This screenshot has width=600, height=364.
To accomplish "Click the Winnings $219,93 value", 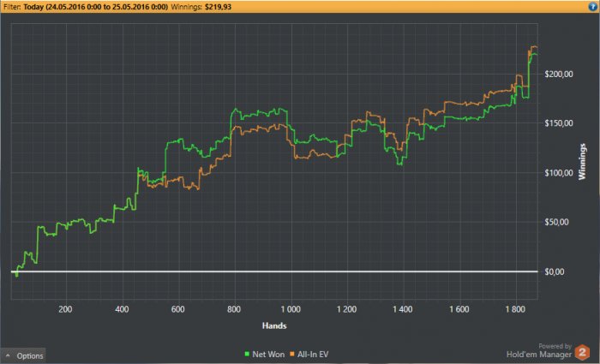I will (218, 7).
